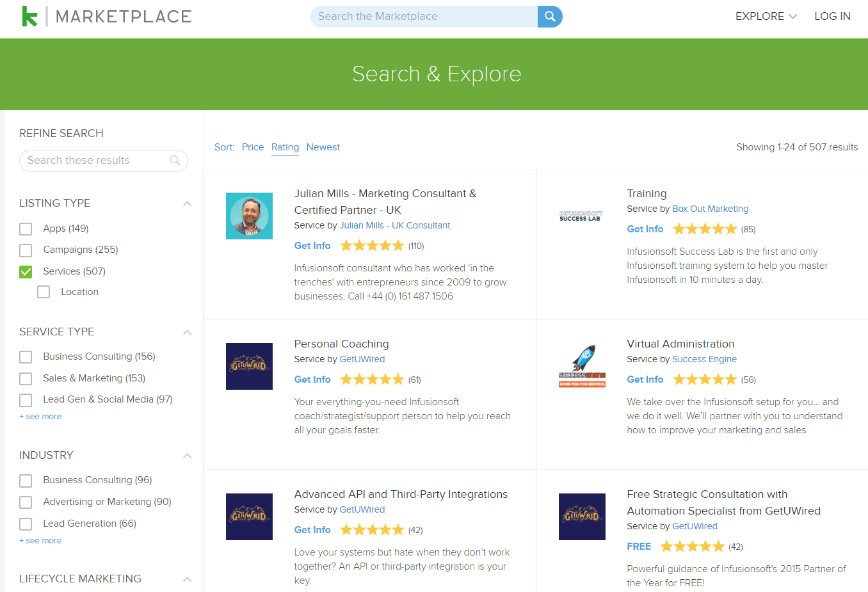This screenshot has height=592, width=868.
Task: Click Get Info for Training
Action: pos(645,229)
